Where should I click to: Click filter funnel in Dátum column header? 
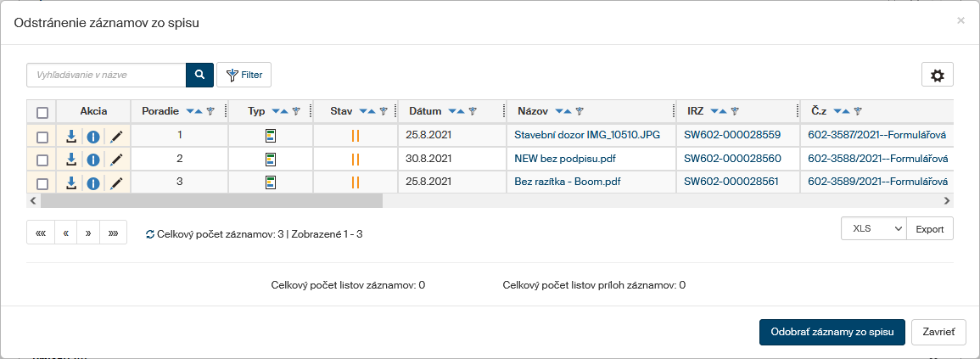473,111
